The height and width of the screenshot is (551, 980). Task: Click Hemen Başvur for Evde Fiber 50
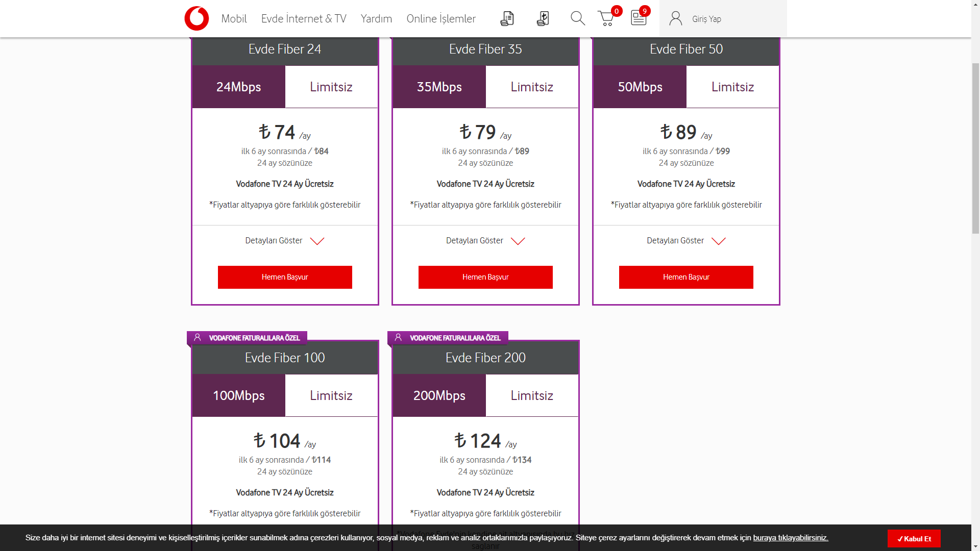point(686,277)
